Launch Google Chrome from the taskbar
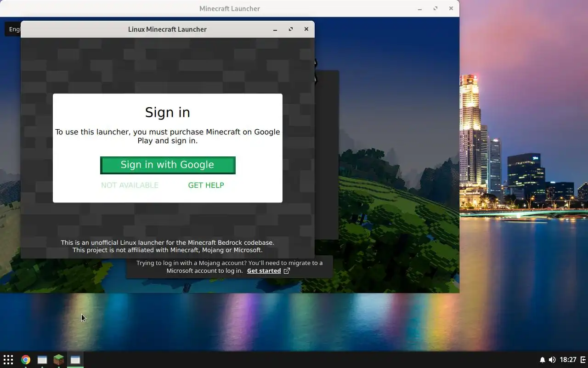 26,360
